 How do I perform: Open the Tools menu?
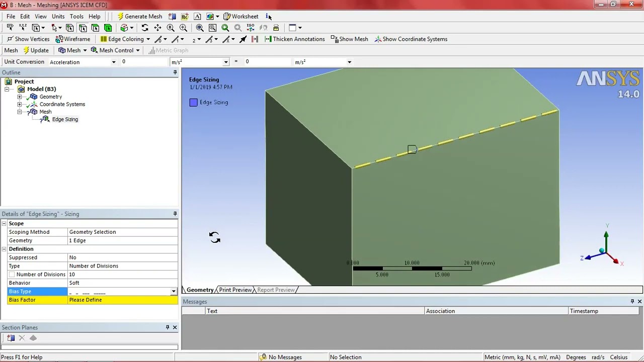[76, 17]
